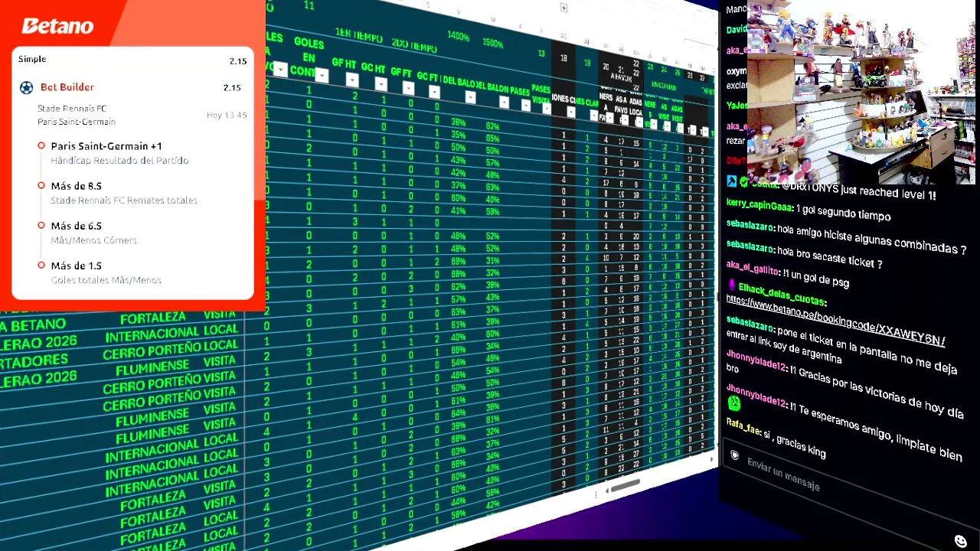
Task: Click the '2DO TIEMPO' spreadsheet header
Action: click(x=414, y=46)
